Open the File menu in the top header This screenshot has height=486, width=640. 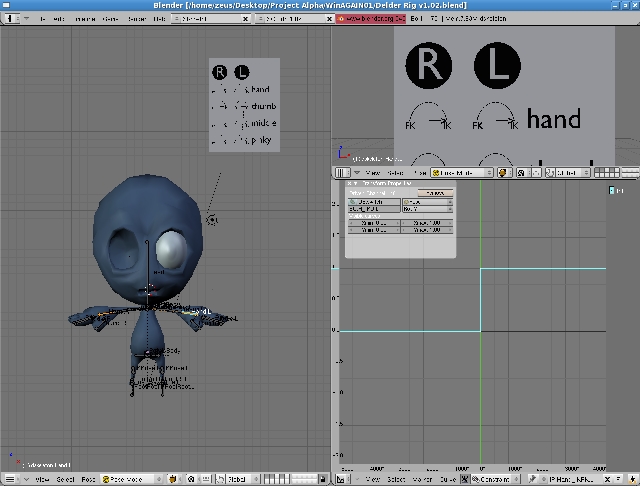pyautogui.click(x=43, y=19)
